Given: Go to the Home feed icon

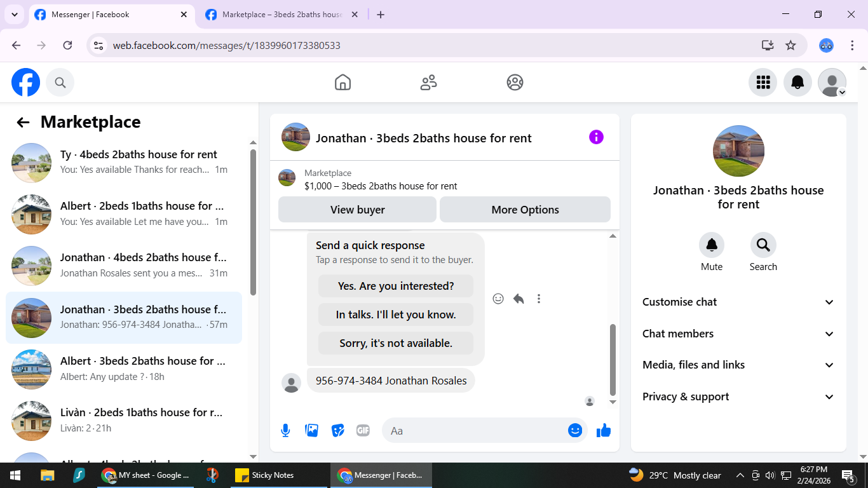Looking at the screenshot, I should (342, 83).
